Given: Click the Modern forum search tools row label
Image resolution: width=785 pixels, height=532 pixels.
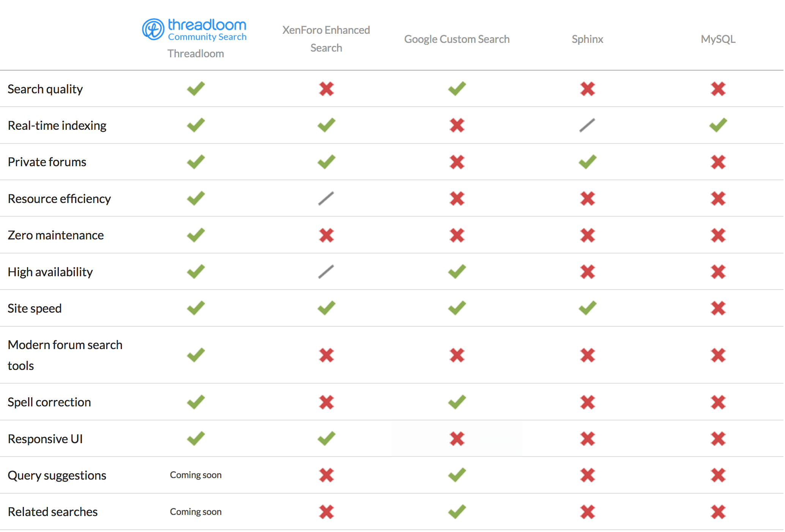Looking at the screenshot, I should (x=65, y=355).
